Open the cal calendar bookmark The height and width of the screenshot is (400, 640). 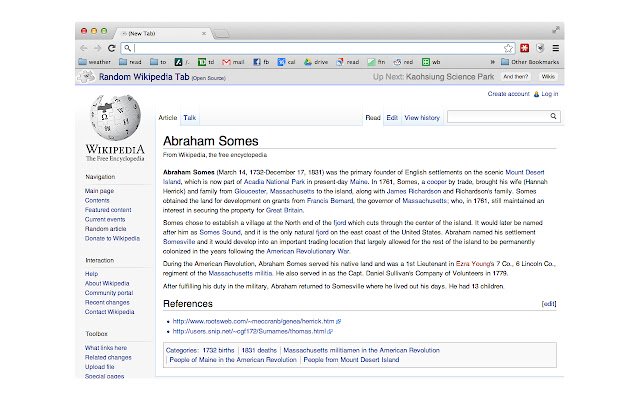click(x=286, y=62)
